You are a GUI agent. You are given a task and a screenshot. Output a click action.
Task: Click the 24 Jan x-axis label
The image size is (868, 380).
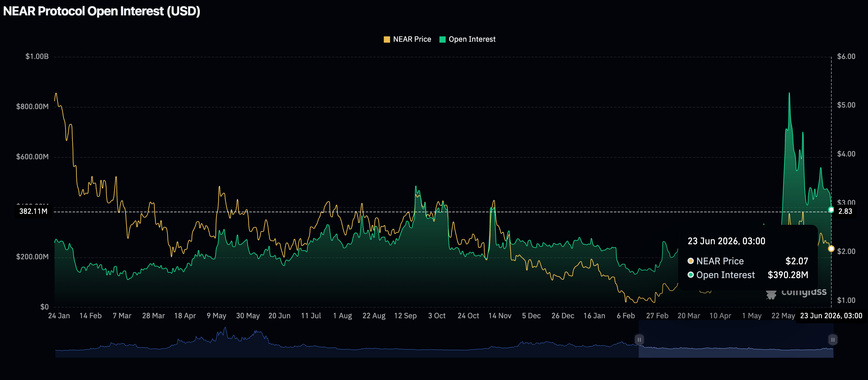[59, 316]
